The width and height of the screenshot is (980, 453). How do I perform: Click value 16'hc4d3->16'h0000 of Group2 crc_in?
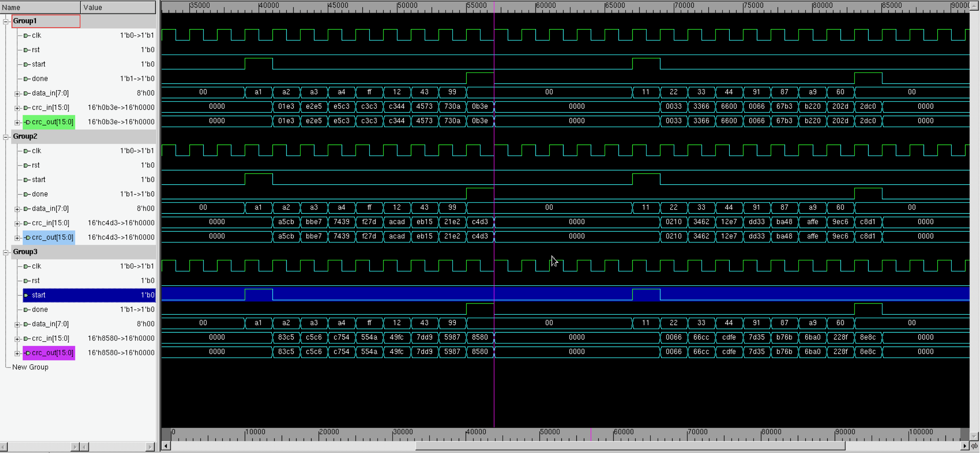(121, 223)
